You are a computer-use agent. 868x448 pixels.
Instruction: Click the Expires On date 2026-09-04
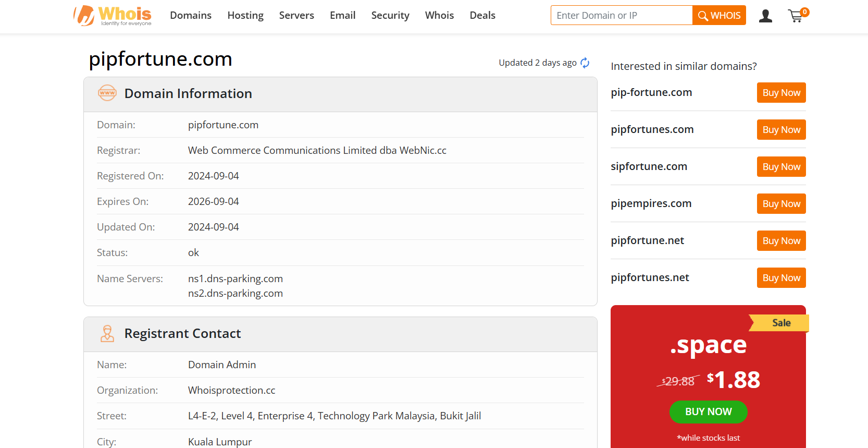(214, 201)
